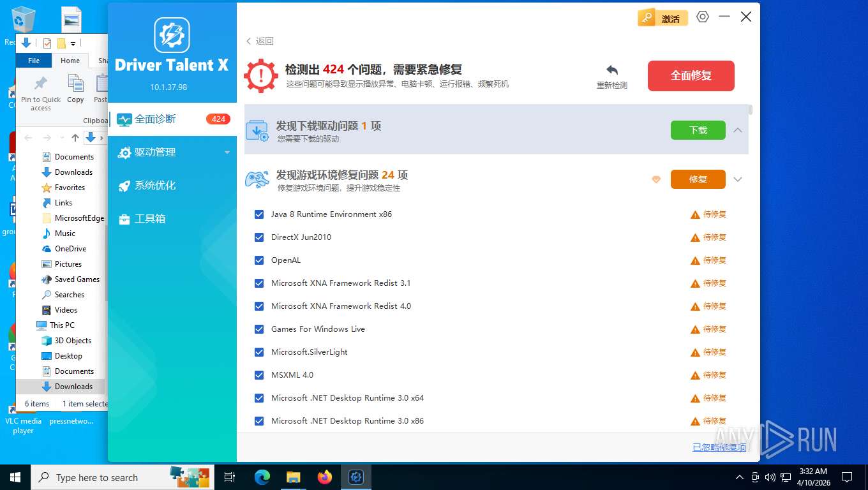Click the orange diamond VIP icon
This screenshot has width=868, height=490.
point(656,179)
